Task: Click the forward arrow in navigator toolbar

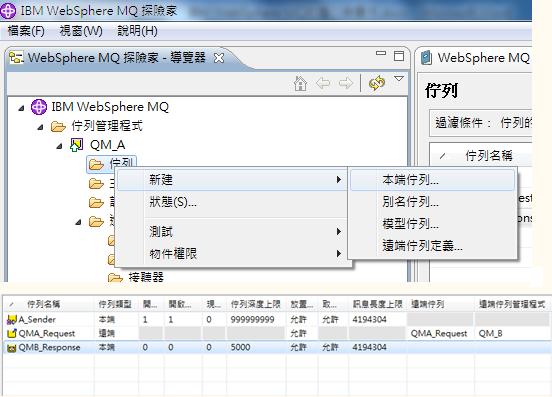Action: pyautogui.click(x=345, y=83)
